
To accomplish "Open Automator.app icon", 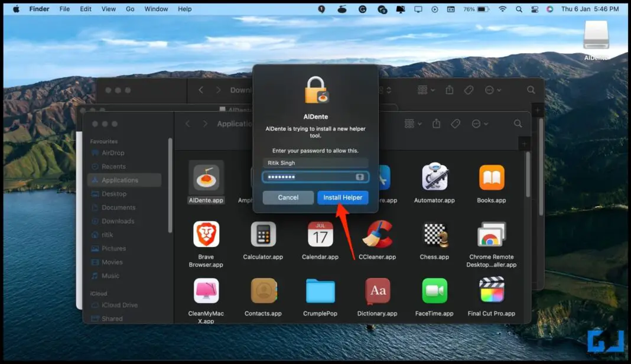I will (x=434, y=178).
